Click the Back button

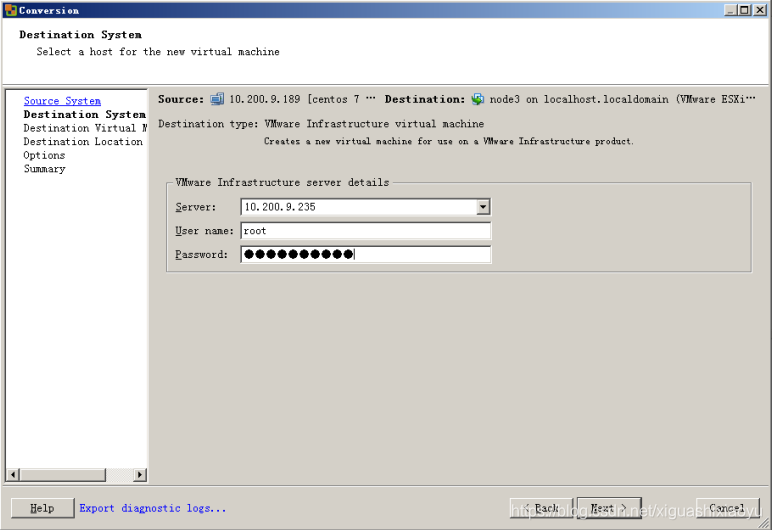pyautogui.click(x=542, y=508)
